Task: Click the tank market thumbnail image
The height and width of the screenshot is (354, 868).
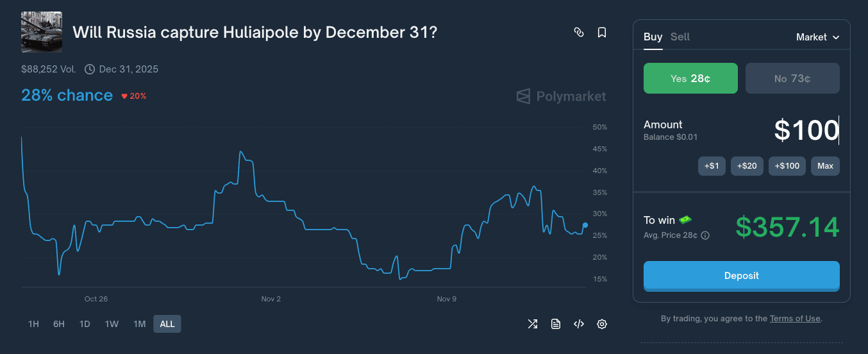Action: [x=42, y=32]
